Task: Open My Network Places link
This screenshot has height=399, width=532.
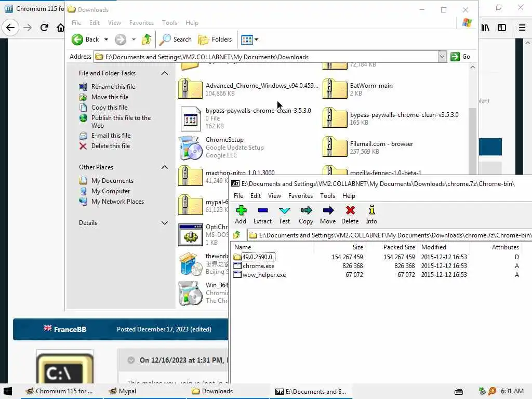Action: 117,202
